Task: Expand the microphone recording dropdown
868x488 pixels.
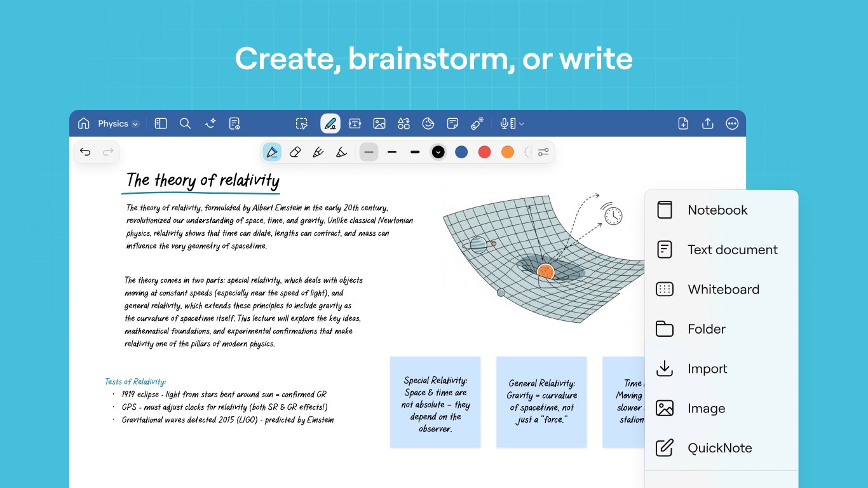Action: (x=521, y=123)
